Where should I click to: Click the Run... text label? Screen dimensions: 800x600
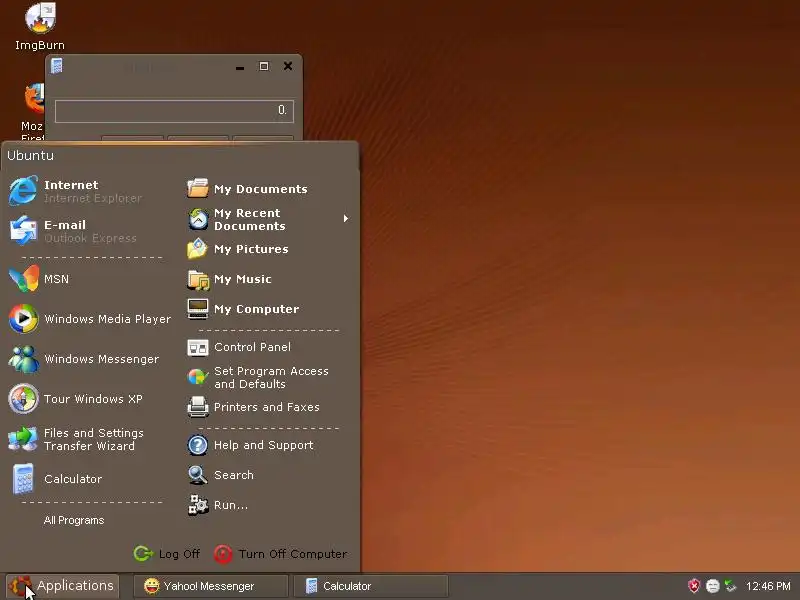(231, 505)
